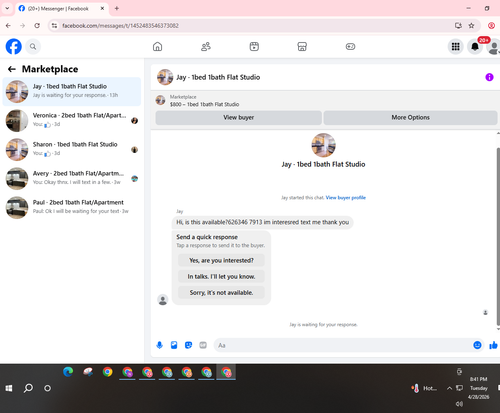Viewport: 500px width, 413px height.
Task: Open Sharon 1bed 1bath Flat Studio chat
Action: [x=72, y=149]
